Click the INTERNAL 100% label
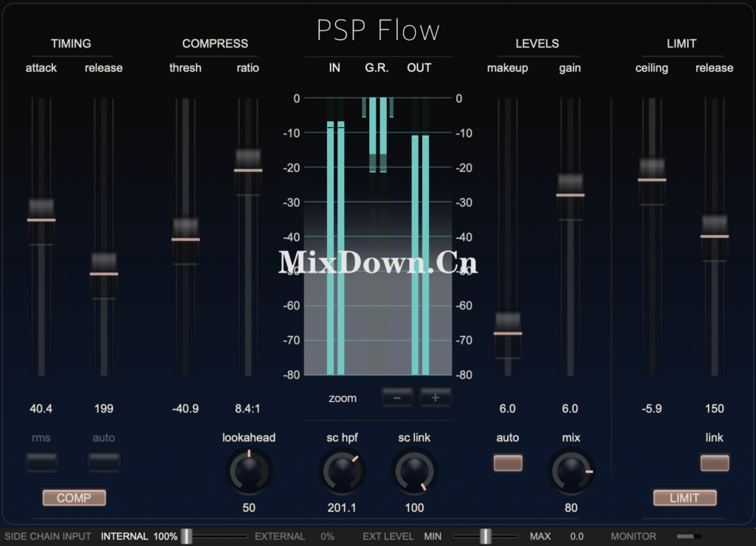 (139, 536)
